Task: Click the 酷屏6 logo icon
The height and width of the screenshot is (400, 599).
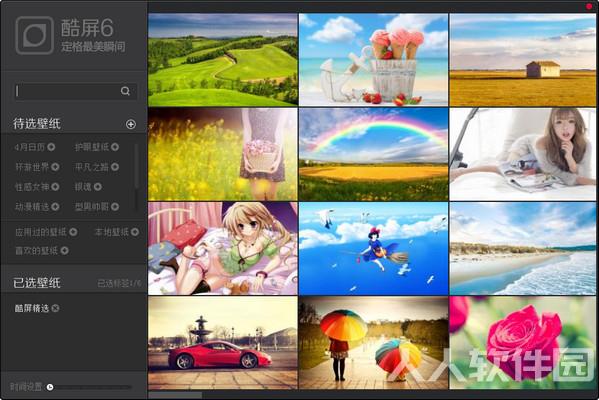Action: pyautogui.click(x=34, y=35)
